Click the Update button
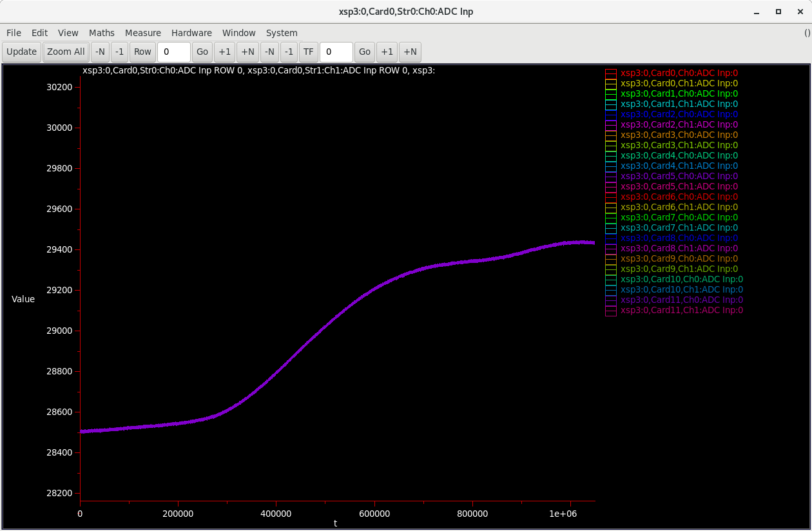This screenshot has height=531, width=812. [22, 52]
